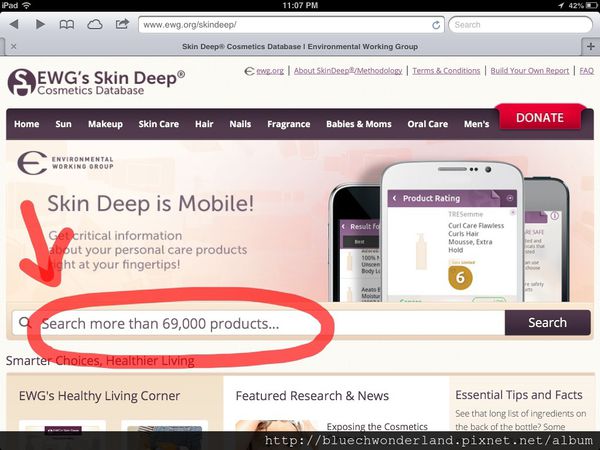Open the Terms & Conditions link
600x450 pixels.
pos(446,71)
